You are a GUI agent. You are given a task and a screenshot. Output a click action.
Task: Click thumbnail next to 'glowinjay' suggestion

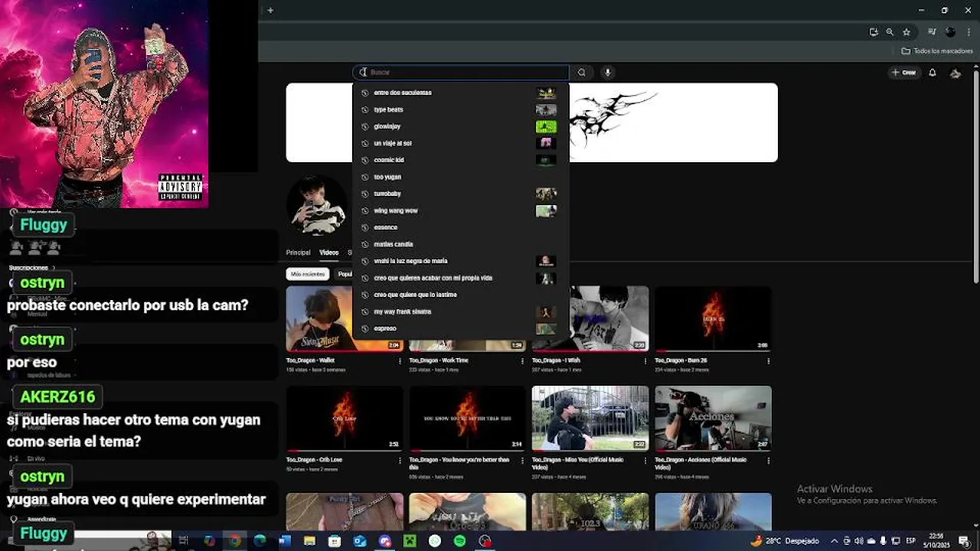(546, 126)
